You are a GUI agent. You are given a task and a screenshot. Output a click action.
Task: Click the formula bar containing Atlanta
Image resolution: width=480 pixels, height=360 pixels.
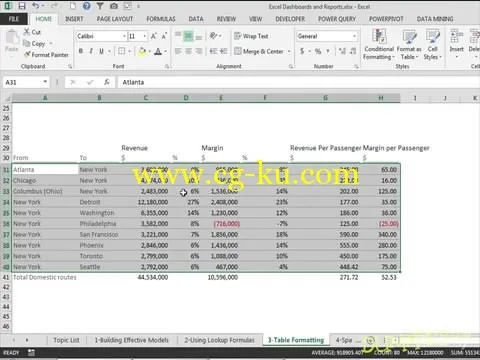(298, 82)
